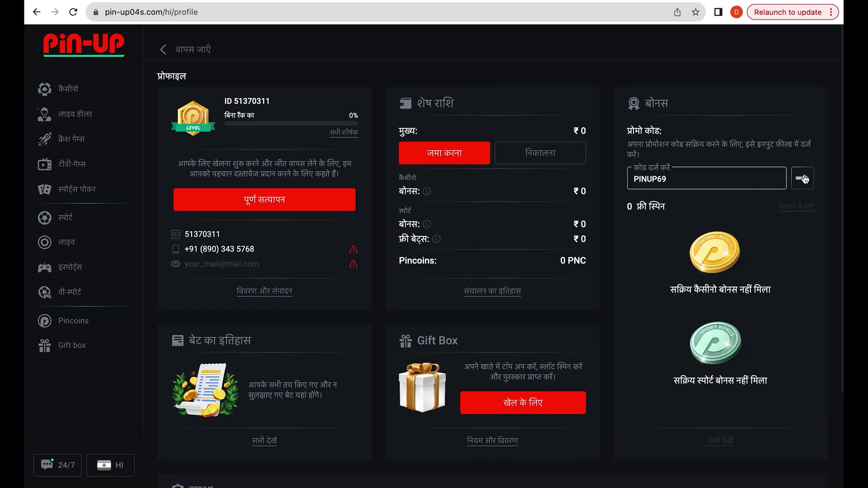
Task: Click the esports gamepad icon
Action: [44, 267]
